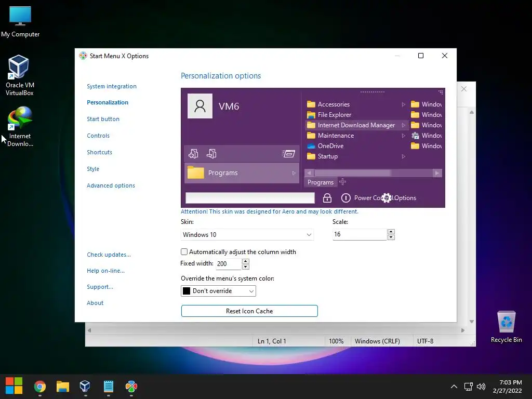Click the Programs tab in the preview
Screen dimensions: 532x399
[320, 182]
